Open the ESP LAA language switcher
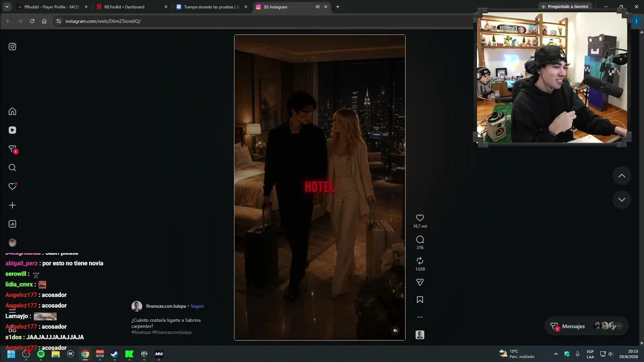 point(590,354)
